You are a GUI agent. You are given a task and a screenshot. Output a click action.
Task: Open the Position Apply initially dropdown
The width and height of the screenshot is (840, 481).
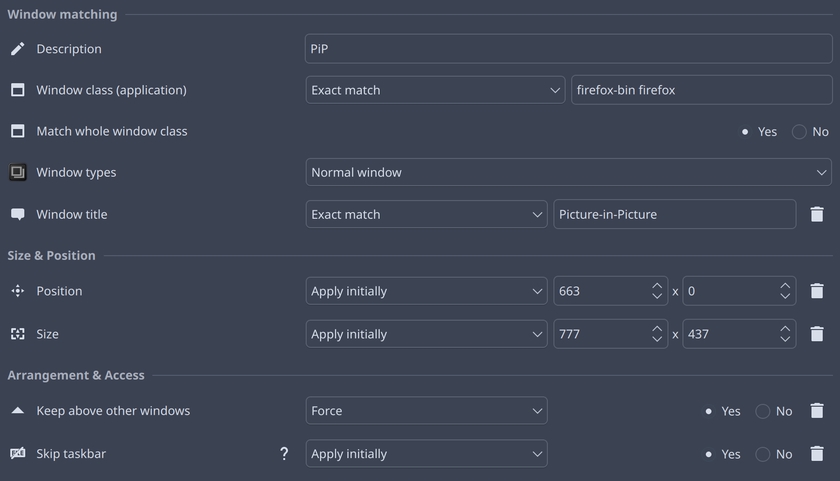[426, 291]
